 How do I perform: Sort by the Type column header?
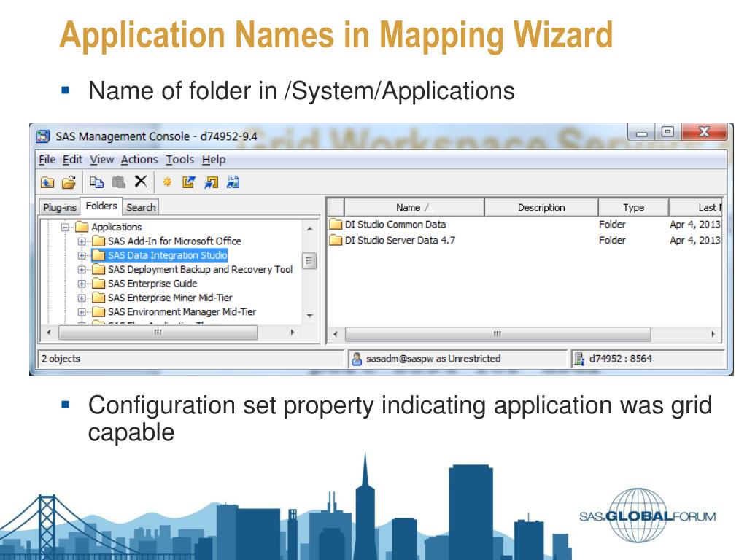coord(633,208)
